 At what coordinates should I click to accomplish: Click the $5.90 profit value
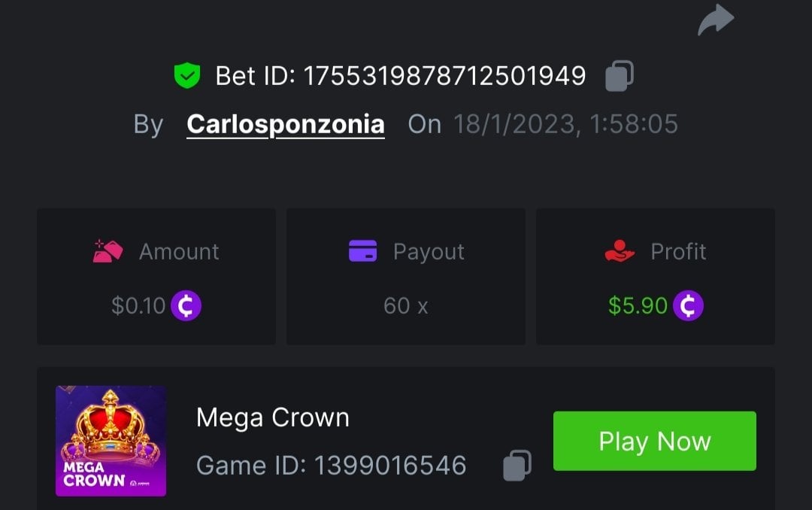click(638, 306)
